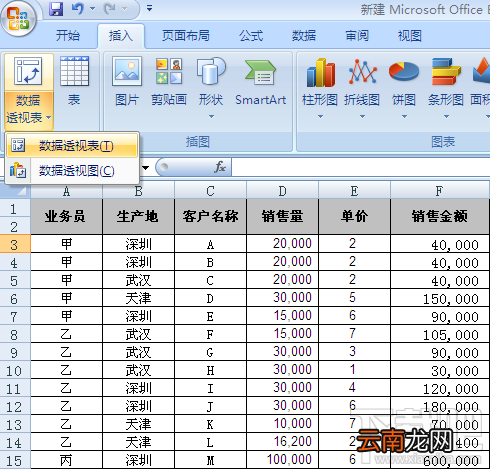Select the 天津 cell in row 6
Screen dimensions: 490x469
(138, 298)
